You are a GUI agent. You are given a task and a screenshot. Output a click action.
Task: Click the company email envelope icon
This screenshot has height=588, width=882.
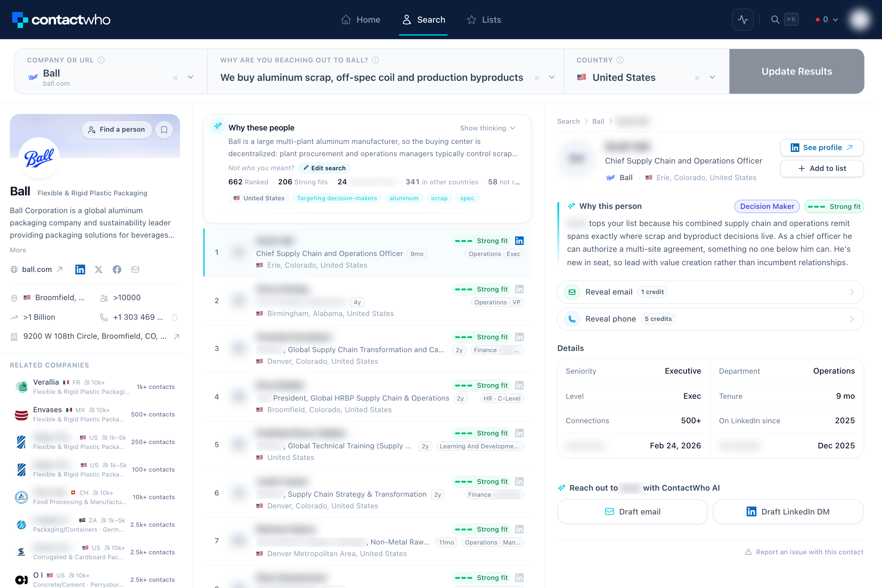[135, 269]
